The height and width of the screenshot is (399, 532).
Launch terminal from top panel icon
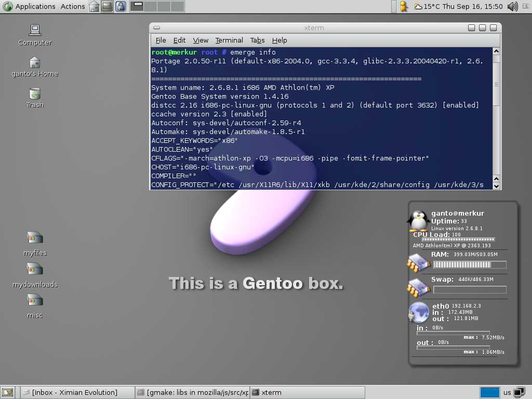(x=107, y=6)
